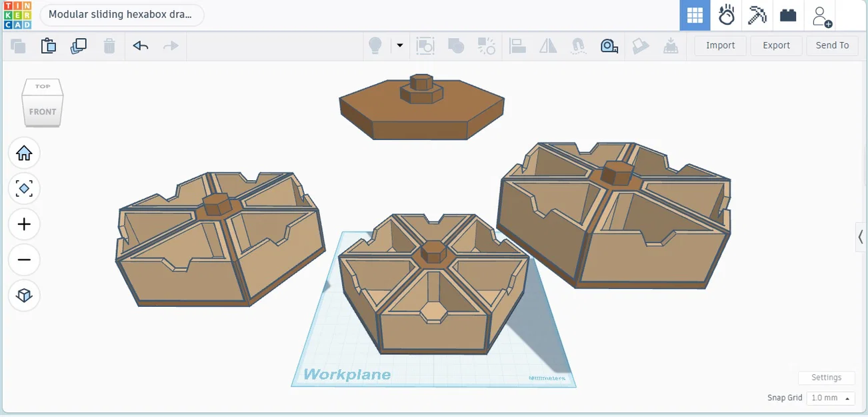Import a 3D file

(x=721, y=45)
